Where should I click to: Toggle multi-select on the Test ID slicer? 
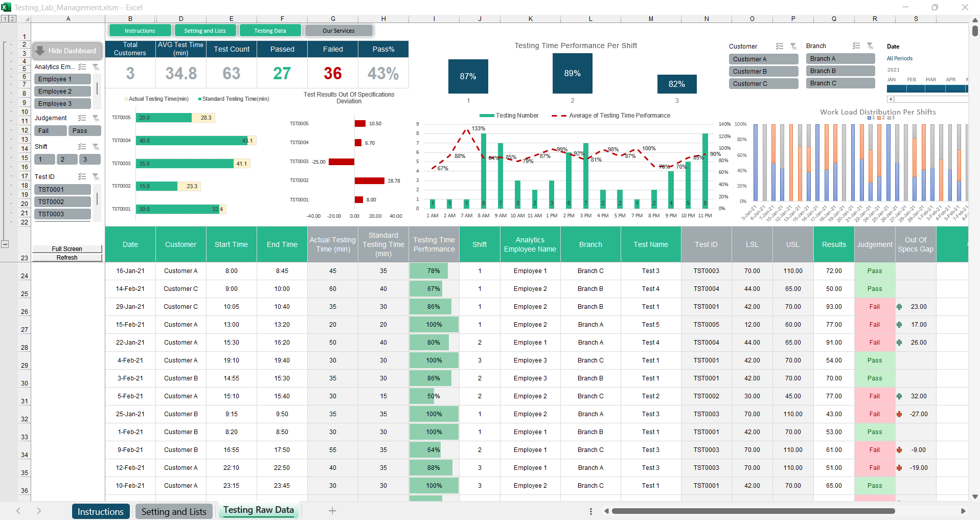click(x=82, y=176)
